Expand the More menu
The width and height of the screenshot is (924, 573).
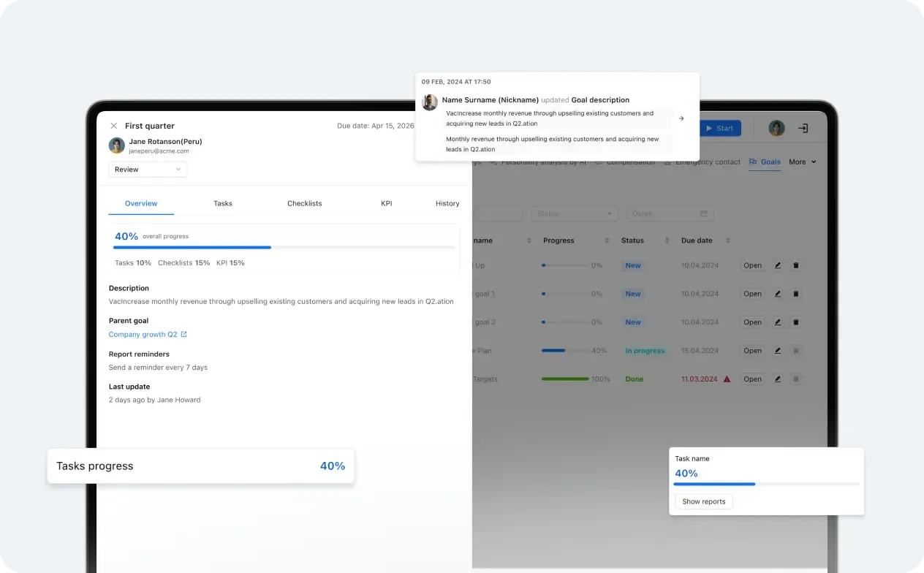click(802, 162)
